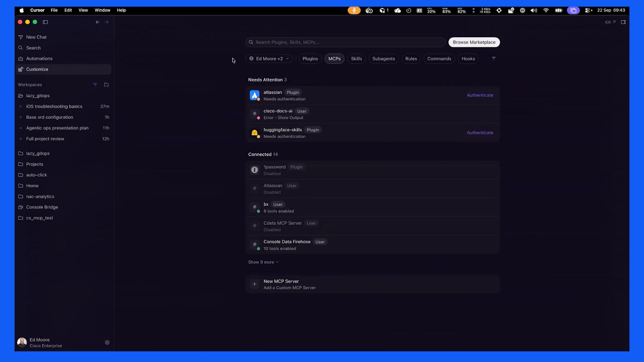Open the IDE external link icon
This screenshot has width=644, height=362.
[610, 22]
